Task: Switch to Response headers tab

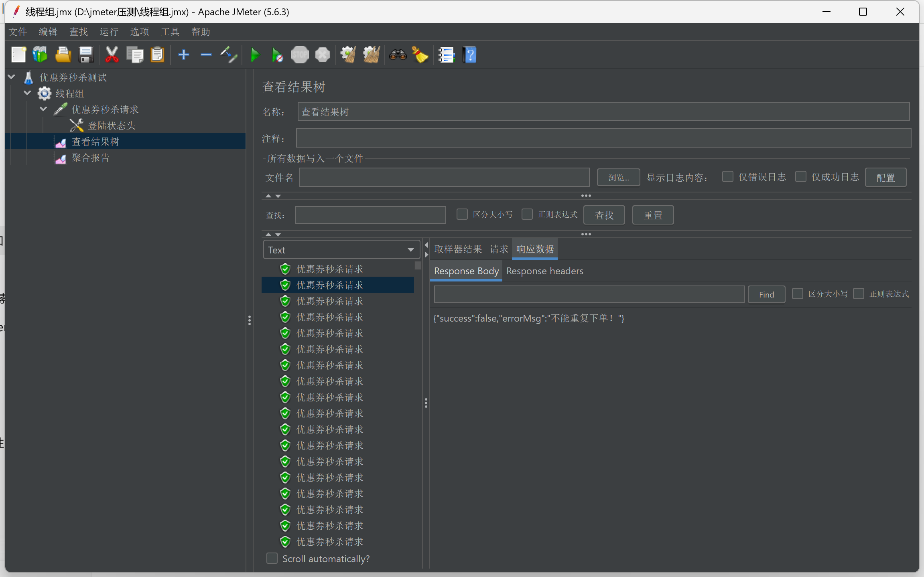Action: coord(544,271)
